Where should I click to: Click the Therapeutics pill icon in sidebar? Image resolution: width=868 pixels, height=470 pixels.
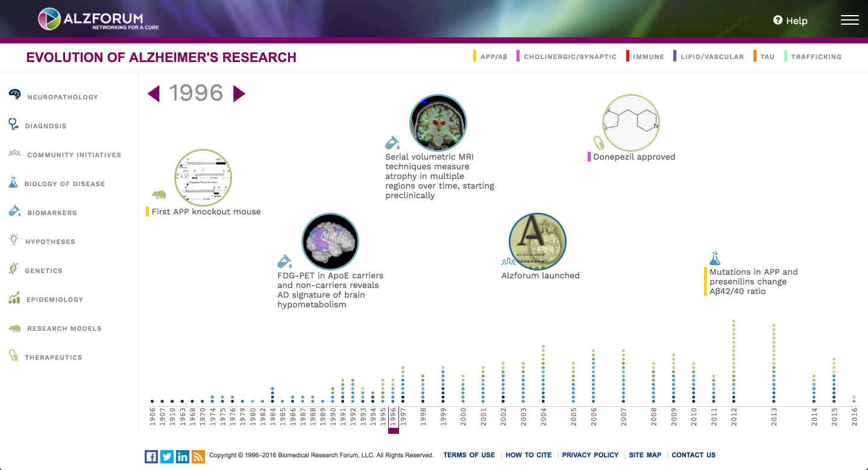tap(13, 356)
